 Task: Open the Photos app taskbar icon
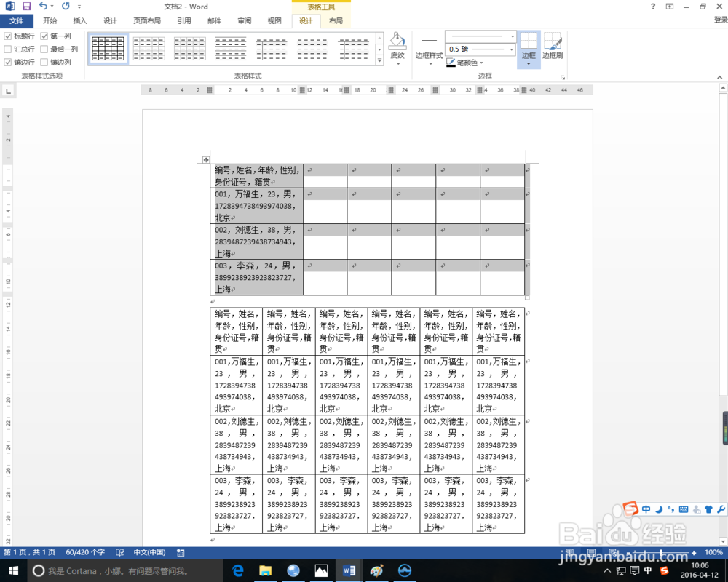pyautogui.click(x=321, y=570)
